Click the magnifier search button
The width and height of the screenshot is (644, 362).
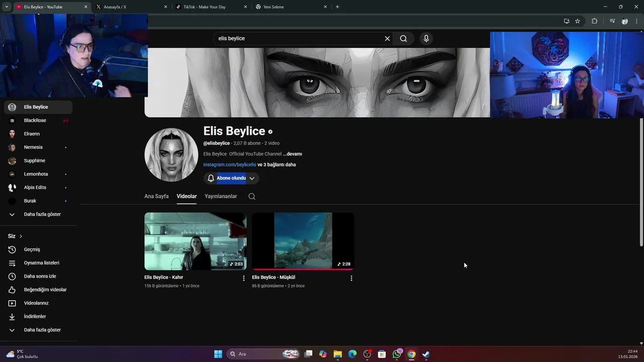(x=404, y=38)
